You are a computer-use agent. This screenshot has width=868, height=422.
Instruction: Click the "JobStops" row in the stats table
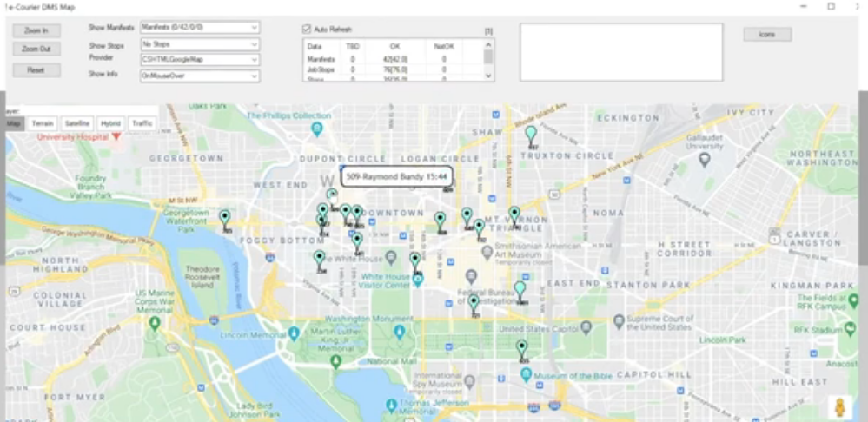[393, 69]
